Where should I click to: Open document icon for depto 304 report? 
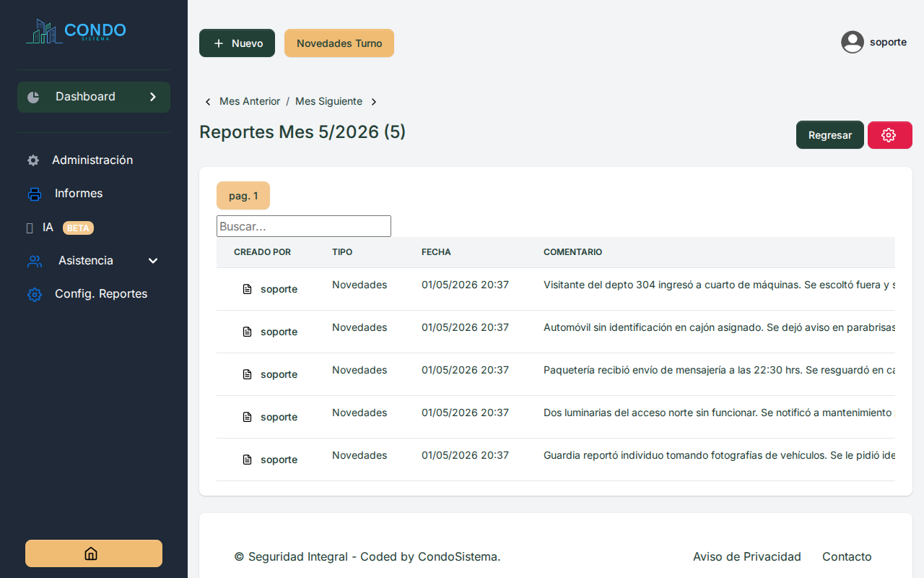pos(247,289)
